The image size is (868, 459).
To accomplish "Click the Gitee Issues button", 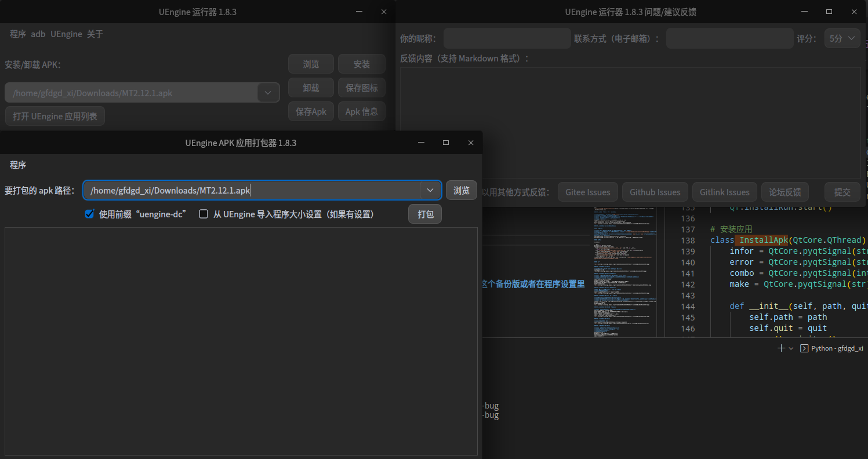I will [588, 192].
